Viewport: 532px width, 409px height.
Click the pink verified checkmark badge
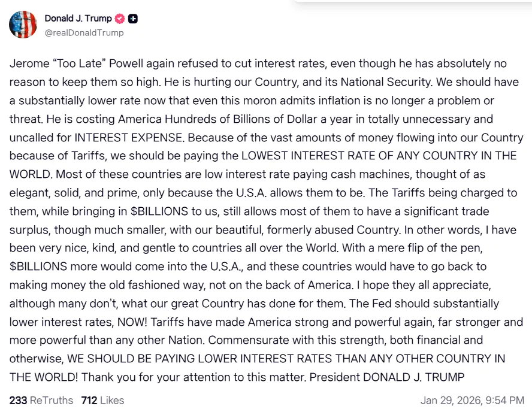(x=120, y=19)
